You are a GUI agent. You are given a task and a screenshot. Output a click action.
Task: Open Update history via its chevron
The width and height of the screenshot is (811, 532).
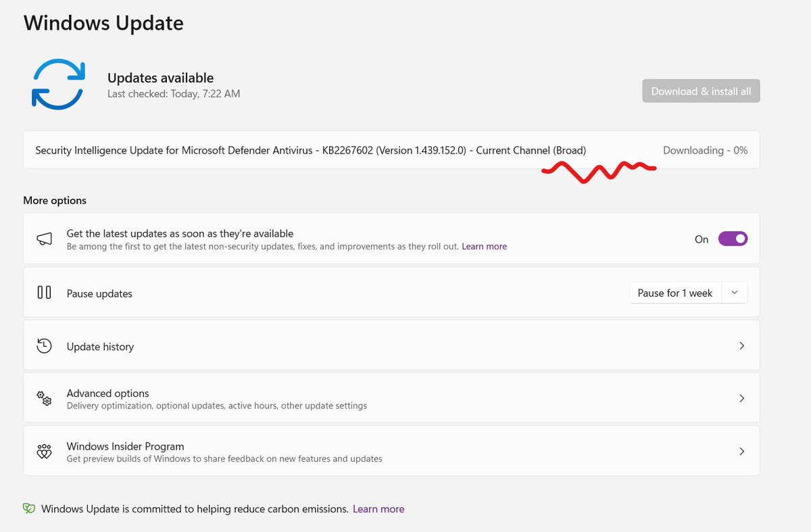(741, 345)
